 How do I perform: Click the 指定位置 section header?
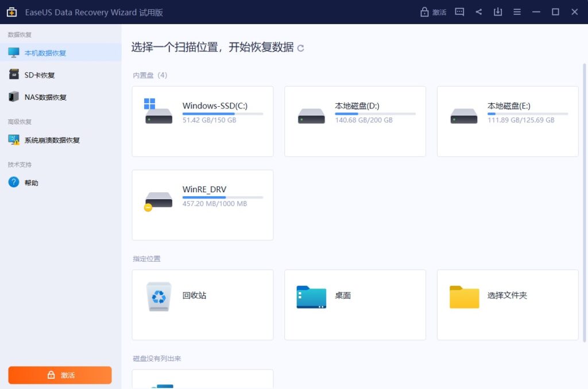point(146,259)
